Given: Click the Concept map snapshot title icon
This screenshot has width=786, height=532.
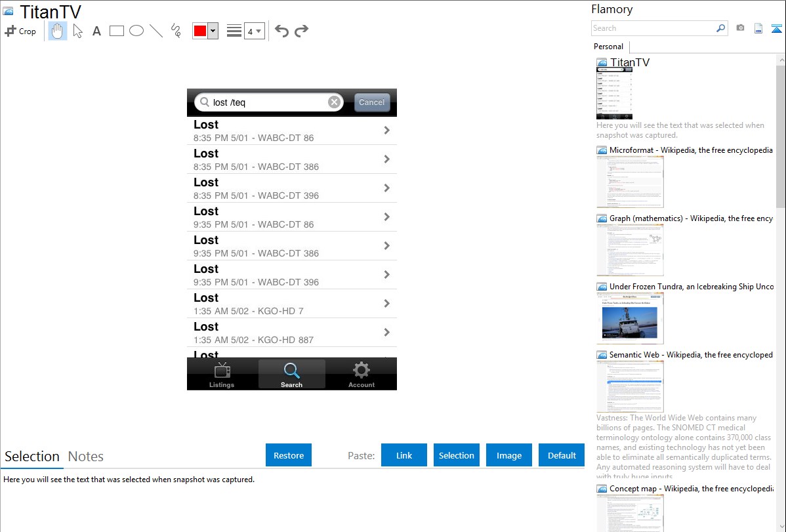Looking at the screenshot, I should coord(602,489).
